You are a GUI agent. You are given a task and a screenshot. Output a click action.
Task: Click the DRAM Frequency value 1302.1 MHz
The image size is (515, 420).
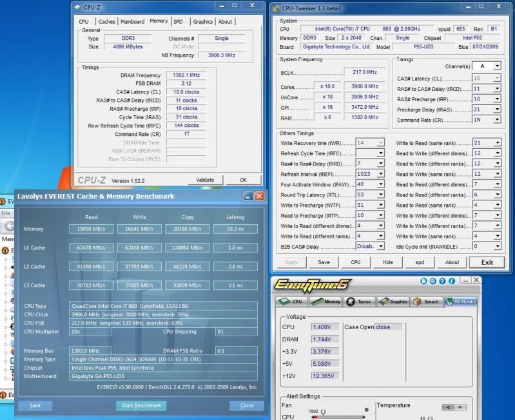[186, 75]
